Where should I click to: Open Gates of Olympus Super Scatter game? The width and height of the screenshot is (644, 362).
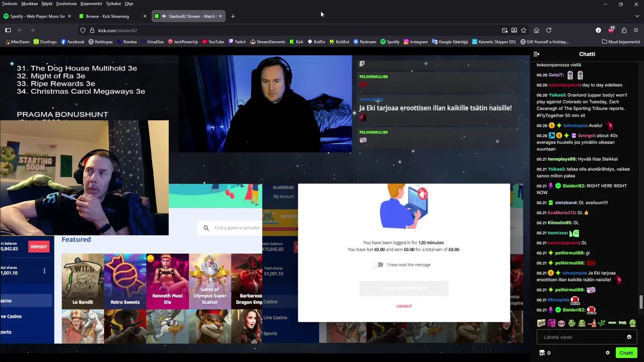210,281
